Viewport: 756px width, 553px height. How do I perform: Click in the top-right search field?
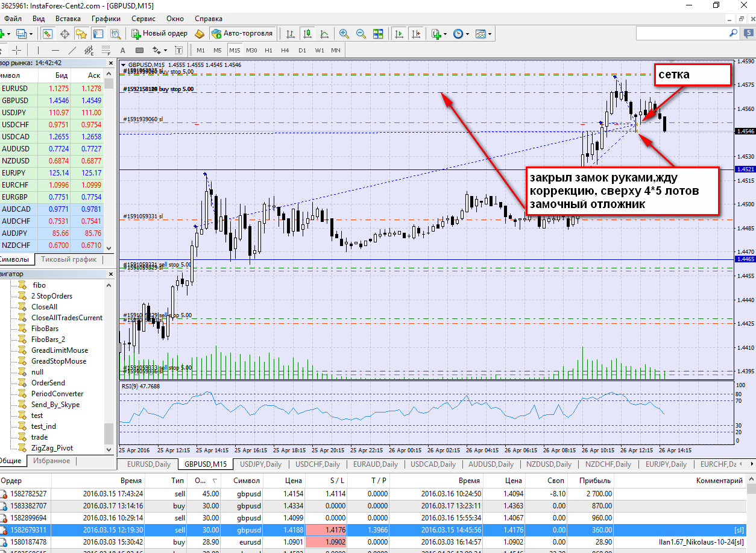tap(681, 34)
